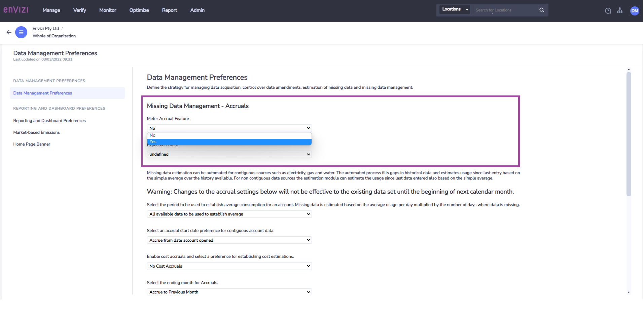This screenshot has width=644, height=319.
Task: Open the Optimize menu
Action: coord(139,10)
